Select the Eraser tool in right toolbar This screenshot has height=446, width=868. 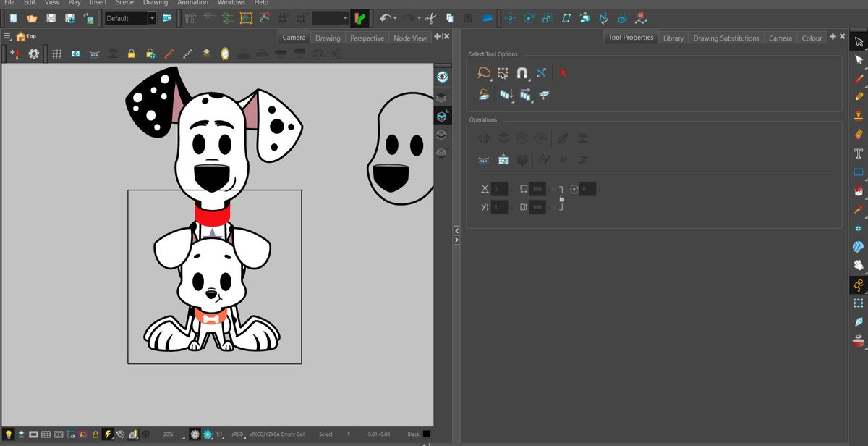point(859,135)
